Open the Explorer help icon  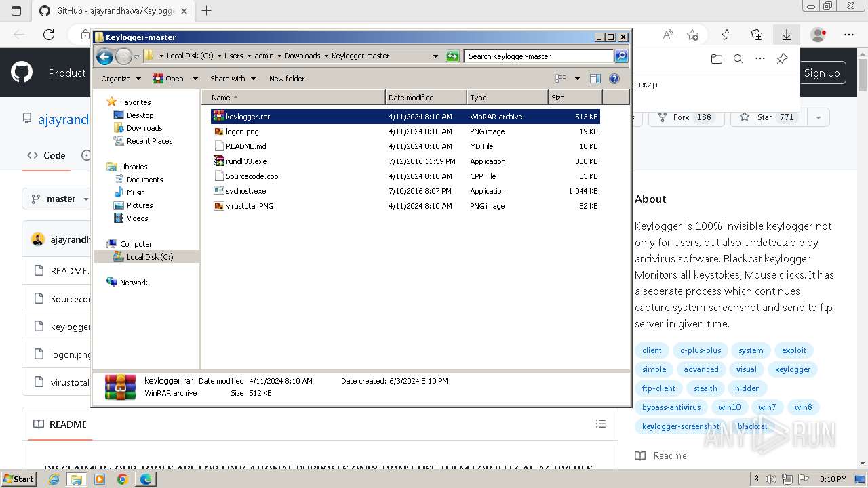(614, 79)
